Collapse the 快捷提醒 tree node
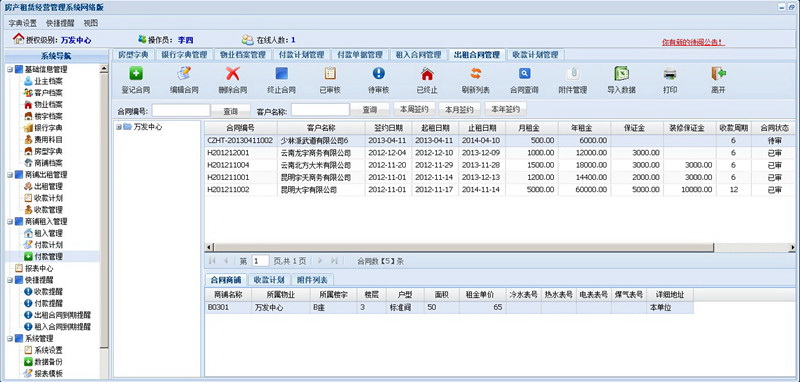Screen dimensions: 800x382 pyautogui.click(x=10, y=280)
